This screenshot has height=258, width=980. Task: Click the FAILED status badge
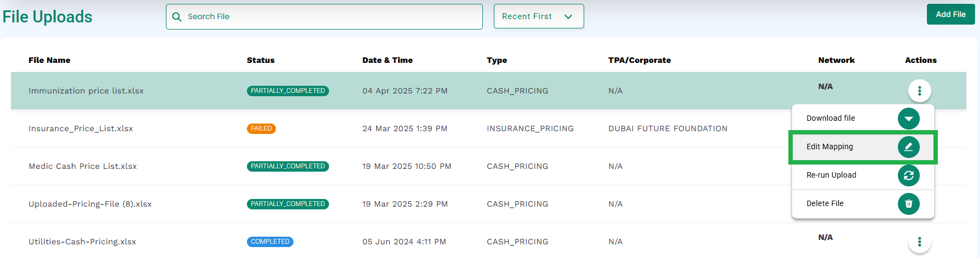(261, 129)
